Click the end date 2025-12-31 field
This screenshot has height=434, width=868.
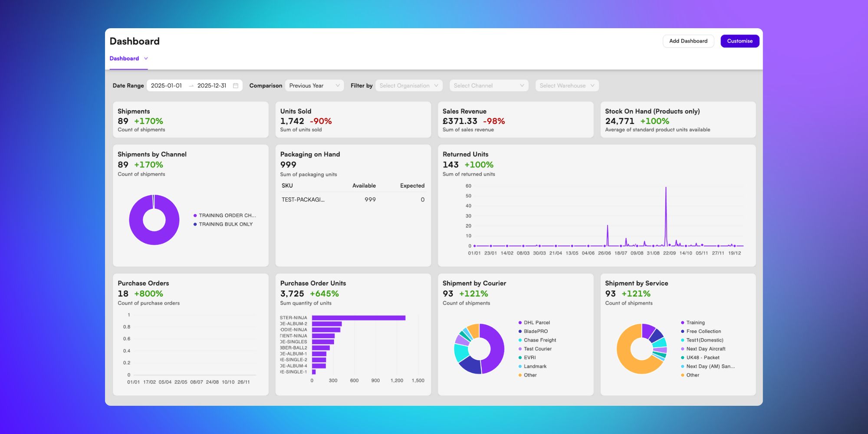(212, 86)
